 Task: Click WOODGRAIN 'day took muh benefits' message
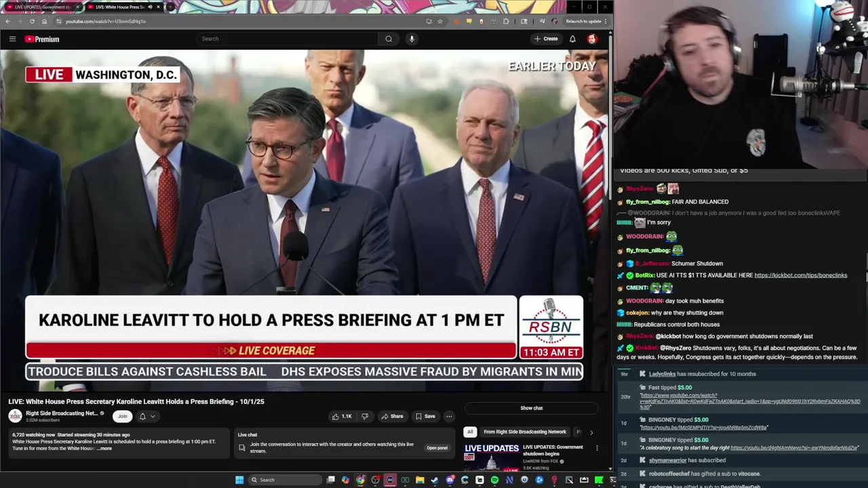tap(694, 301)
